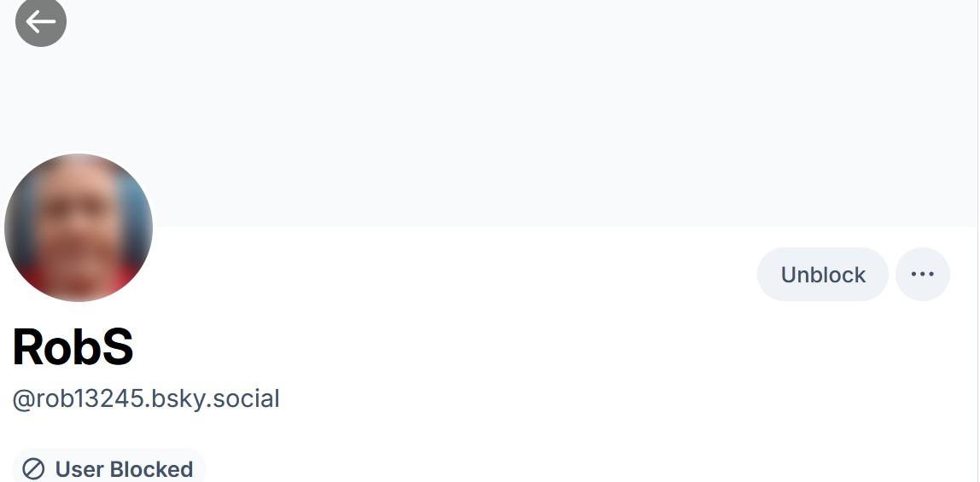Click the User Blocked status badge
Viewport: 980px width, 482px height.
109,469
